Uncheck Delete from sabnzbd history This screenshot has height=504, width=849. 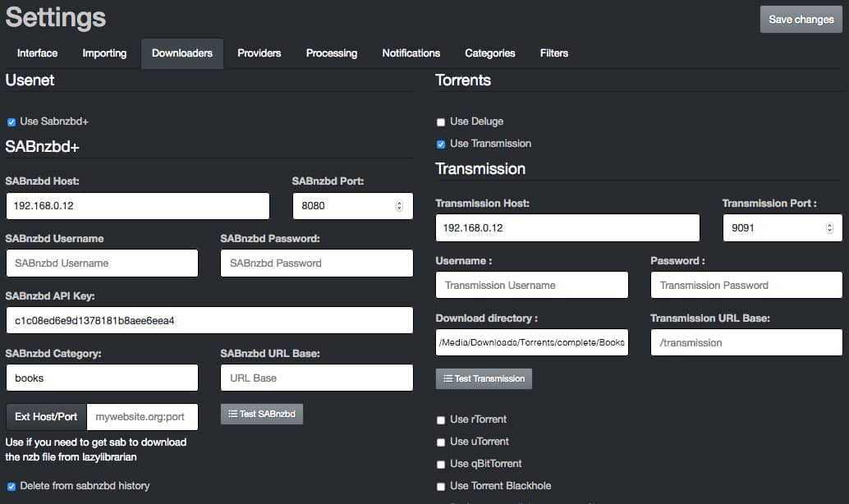click(11, 487)
